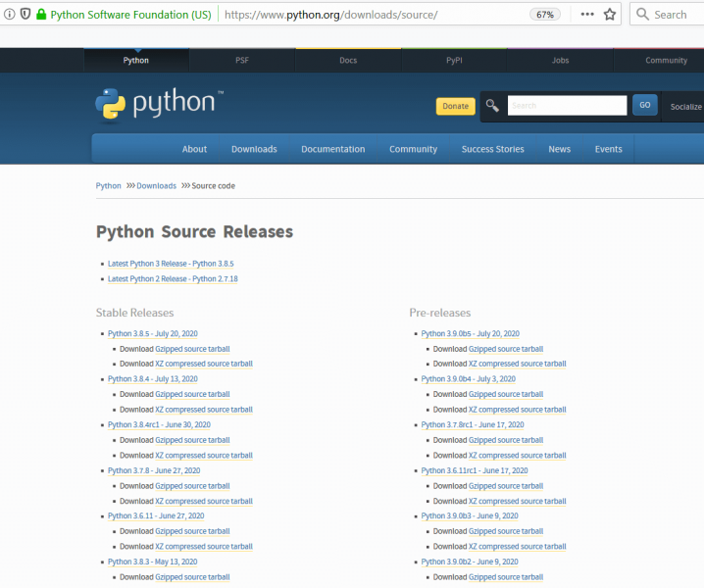
Task: Open the Python 3.9.0b5 pre-release link
Action: [470, 334]
